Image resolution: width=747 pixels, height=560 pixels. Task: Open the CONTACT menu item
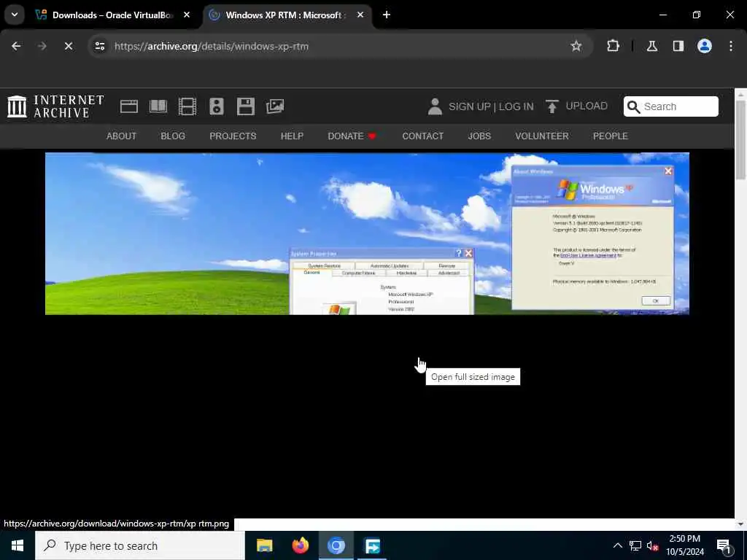pyautogui.click(x=423, y=136)
